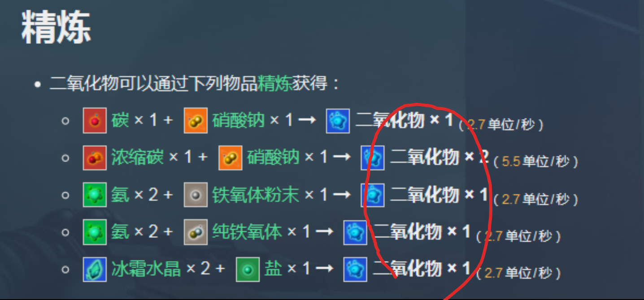
Task: Click the 二氧化物 icon in the 浓缩碳 recipe
Action: tap(373, 158)
